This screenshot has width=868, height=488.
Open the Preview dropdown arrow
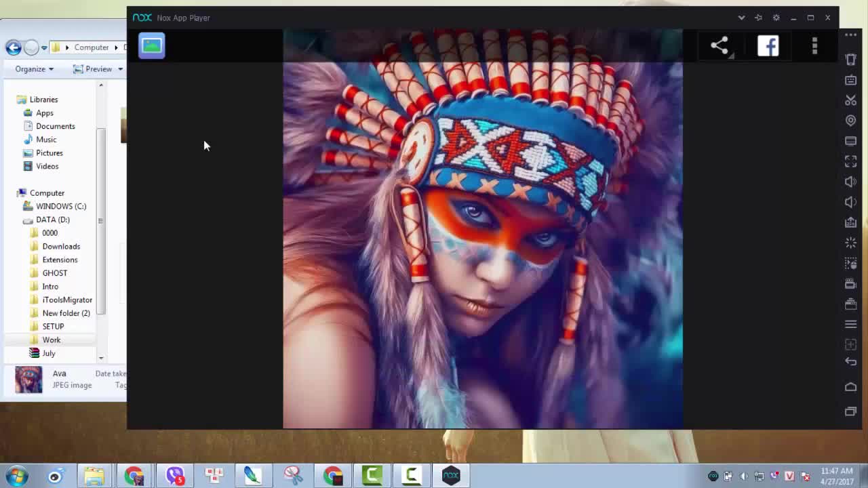pos(120,69)
